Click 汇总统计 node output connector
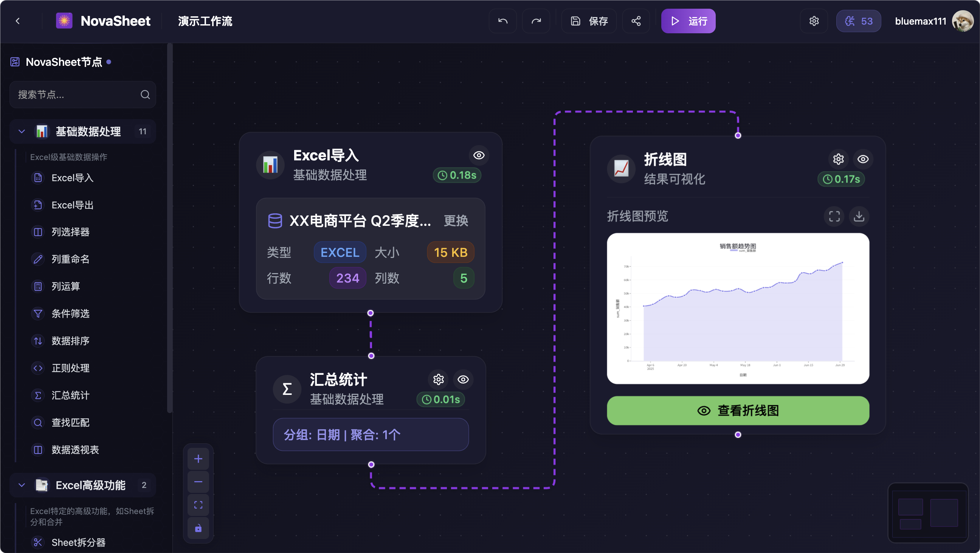The width and height of the screenshot is (980, 553). tap(371, 464)
